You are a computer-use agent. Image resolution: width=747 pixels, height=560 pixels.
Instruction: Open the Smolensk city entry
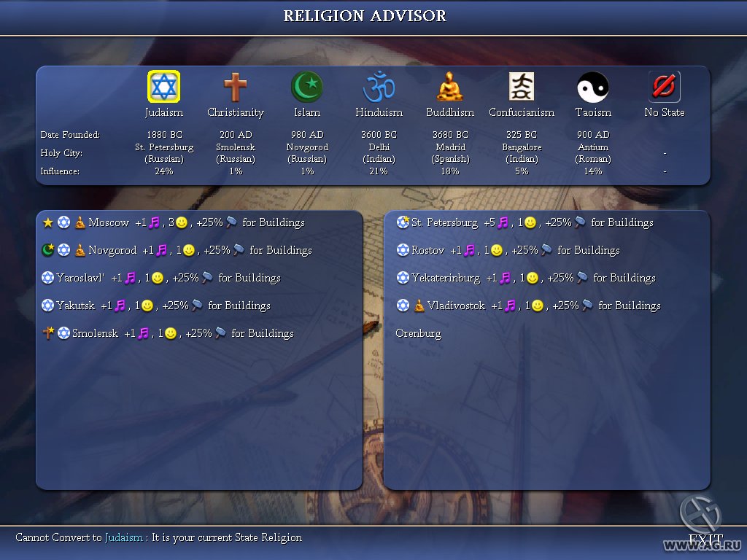coord(95,333)
